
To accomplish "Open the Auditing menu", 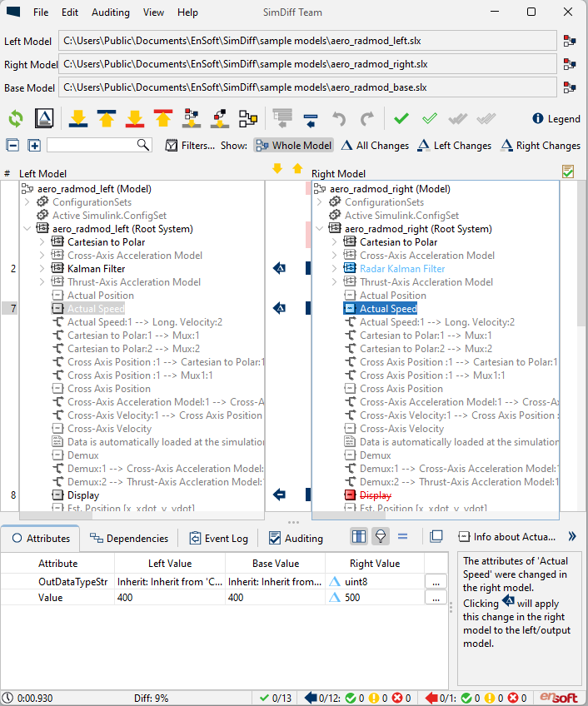I will [x=111, y=12].
